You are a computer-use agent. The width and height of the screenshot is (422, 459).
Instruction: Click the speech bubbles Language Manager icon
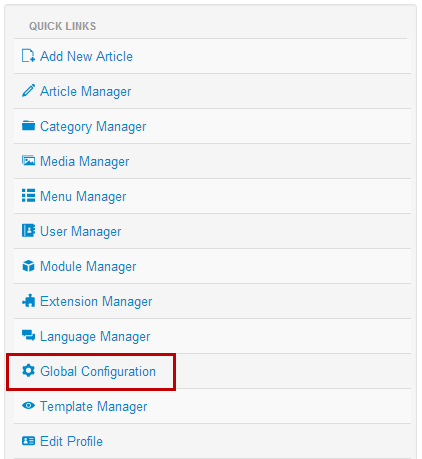(x=28, y=335)
